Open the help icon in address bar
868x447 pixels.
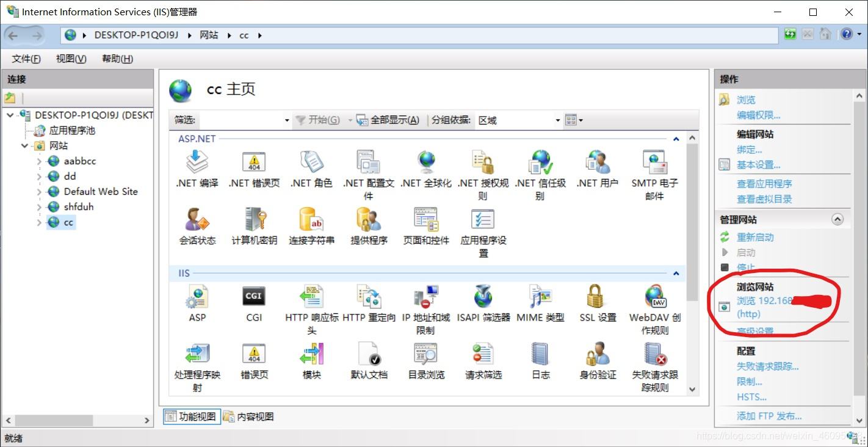tap(846, 34)
